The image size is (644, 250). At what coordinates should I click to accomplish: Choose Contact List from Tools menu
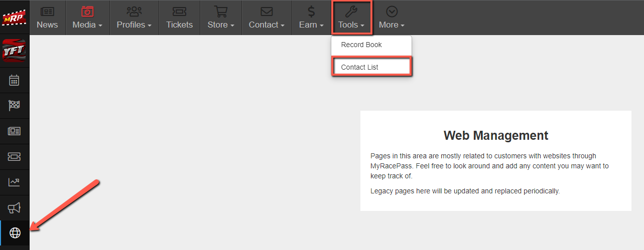371,67
